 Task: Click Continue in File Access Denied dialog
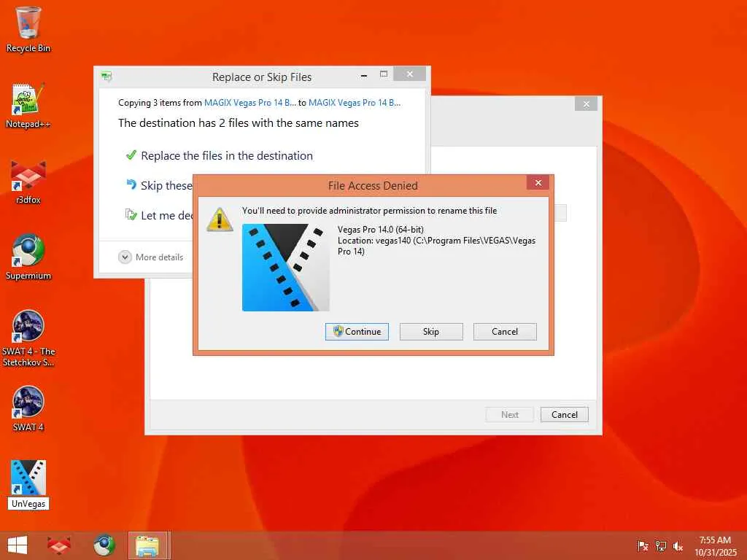[357, 332]
